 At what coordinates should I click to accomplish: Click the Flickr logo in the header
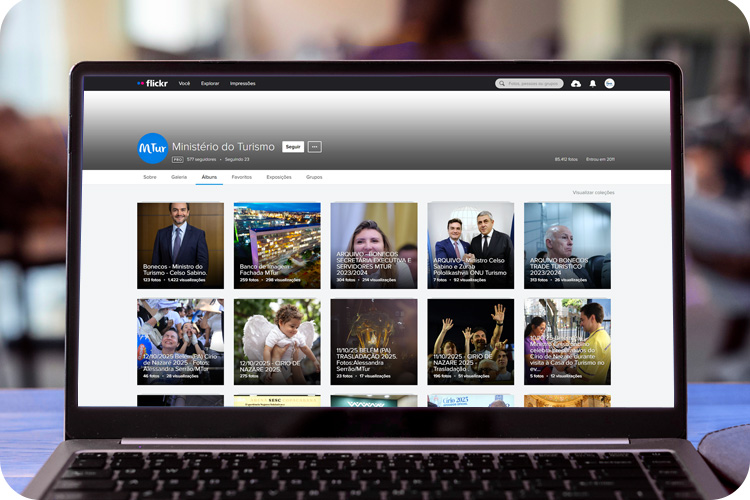click(x=154, y=84)
